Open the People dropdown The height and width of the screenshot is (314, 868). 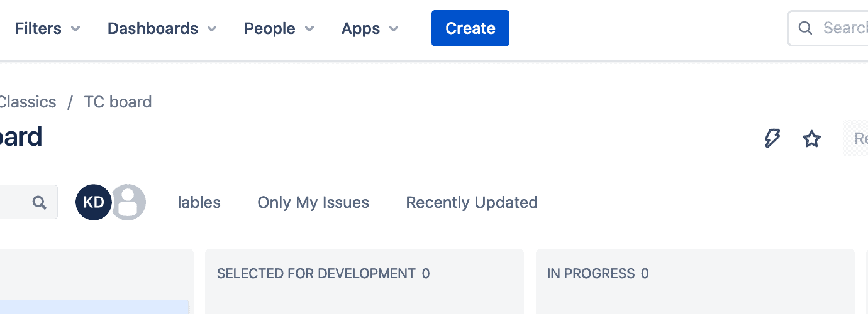tap(279, 28)
